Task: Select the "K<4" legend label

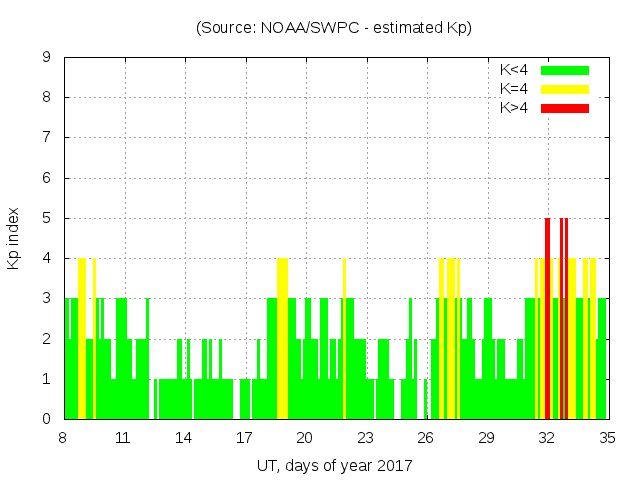Action: pyautogui.click(x=514, y=70)
